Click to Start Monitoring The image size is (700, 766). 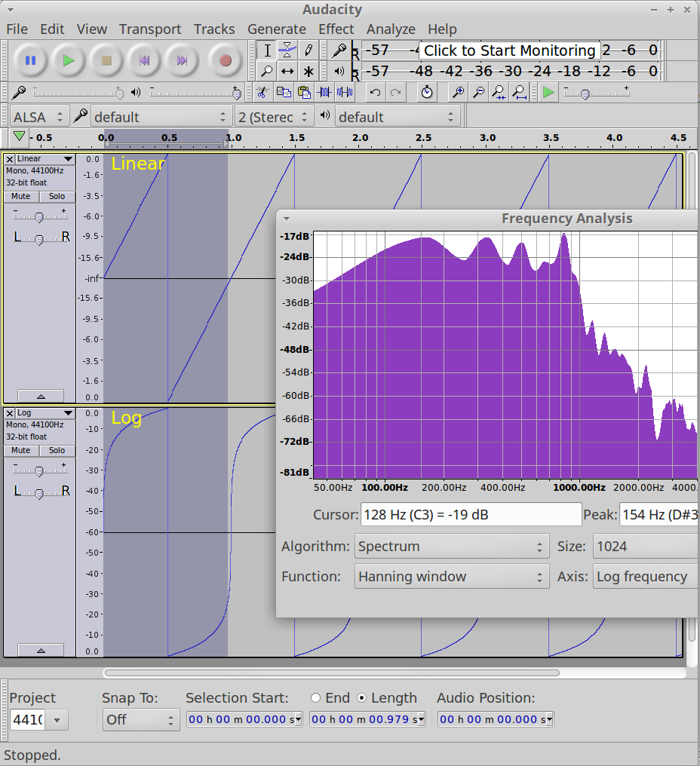click(508, 51)
